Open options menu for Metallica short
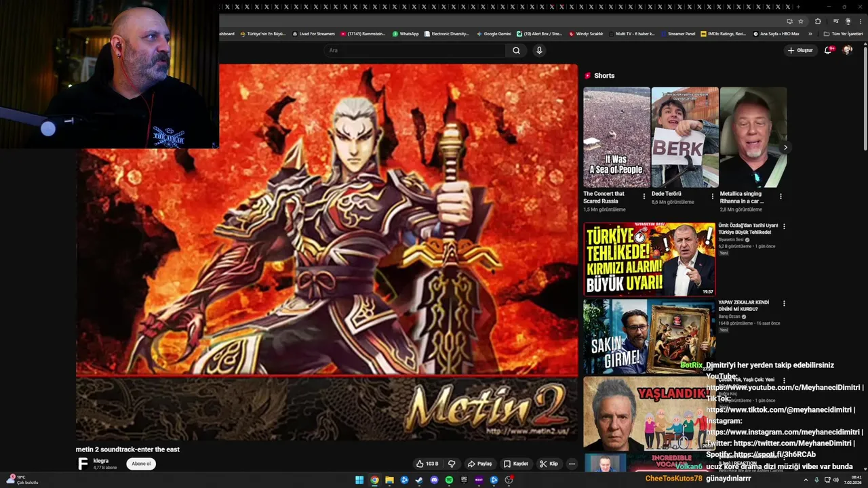 (781, 197)
